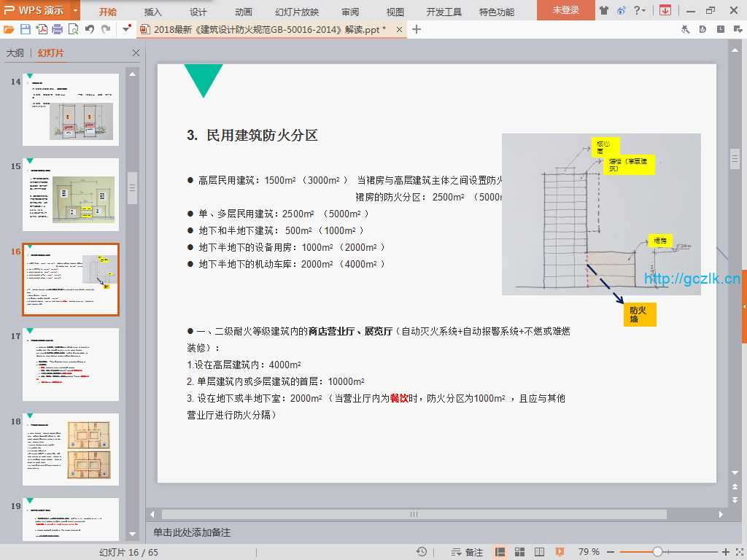Click the zoom slider handle
The width and height of the screenshot is (747, 560).
(x=657, y=552)
